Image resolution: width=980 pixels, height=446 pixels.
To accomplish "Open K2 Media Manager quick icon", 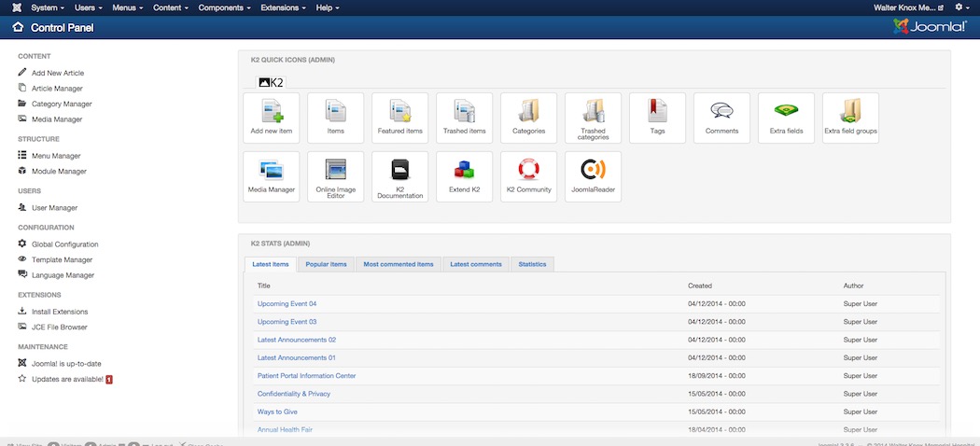I will tap(272, 176).
